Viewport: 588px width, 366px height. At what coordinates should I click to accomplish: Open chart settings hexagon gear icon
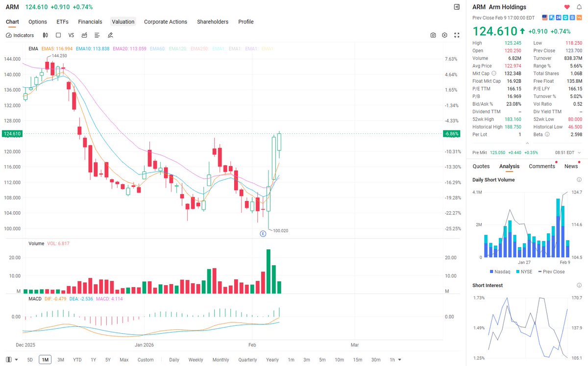444,35
